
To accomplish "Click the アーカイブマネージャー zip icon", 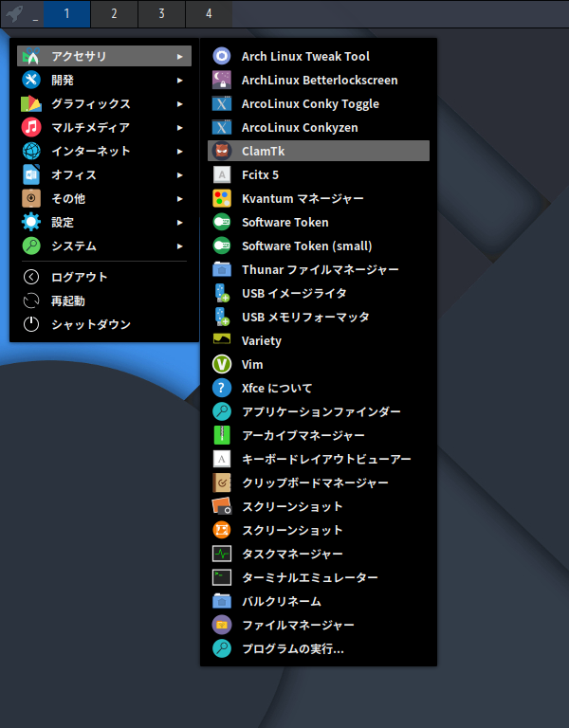I will coord(222,435).
